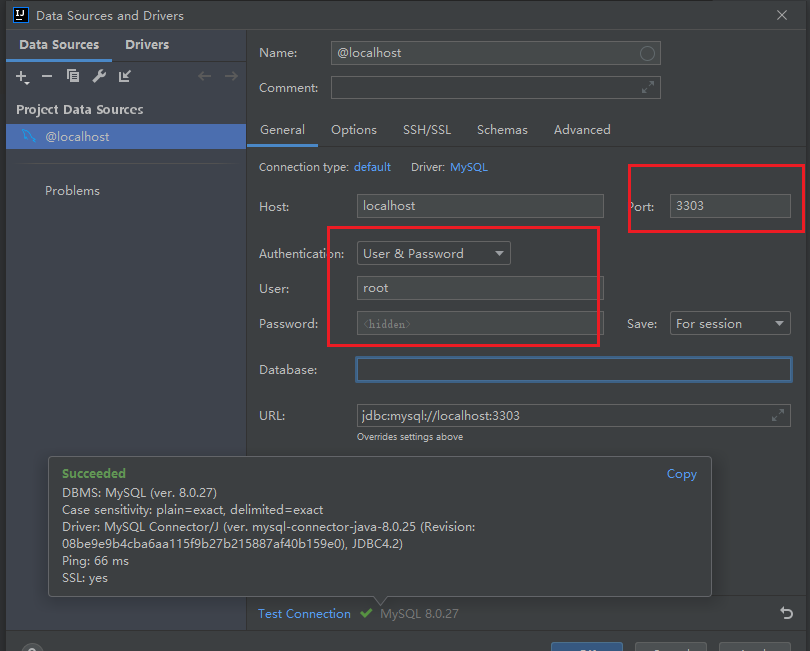Click the Test Connection link
This screenshot has height=651, width=810.
[x=304, y=613]
